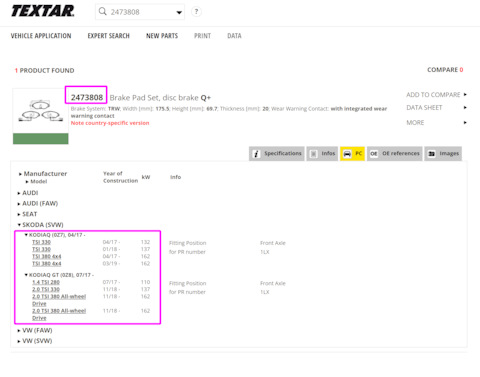Click the part number search input field

tap(140, 12)
